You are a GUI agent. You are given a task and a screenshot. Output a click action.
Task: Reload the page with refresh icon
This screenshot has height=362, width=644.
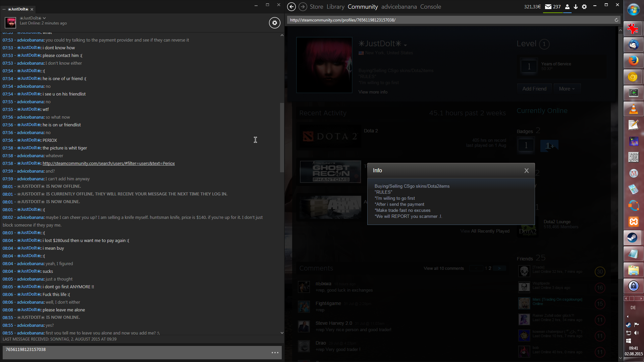coord(616,20)
